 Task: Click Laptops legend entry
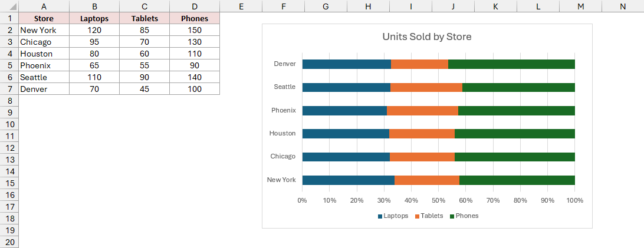393,216
